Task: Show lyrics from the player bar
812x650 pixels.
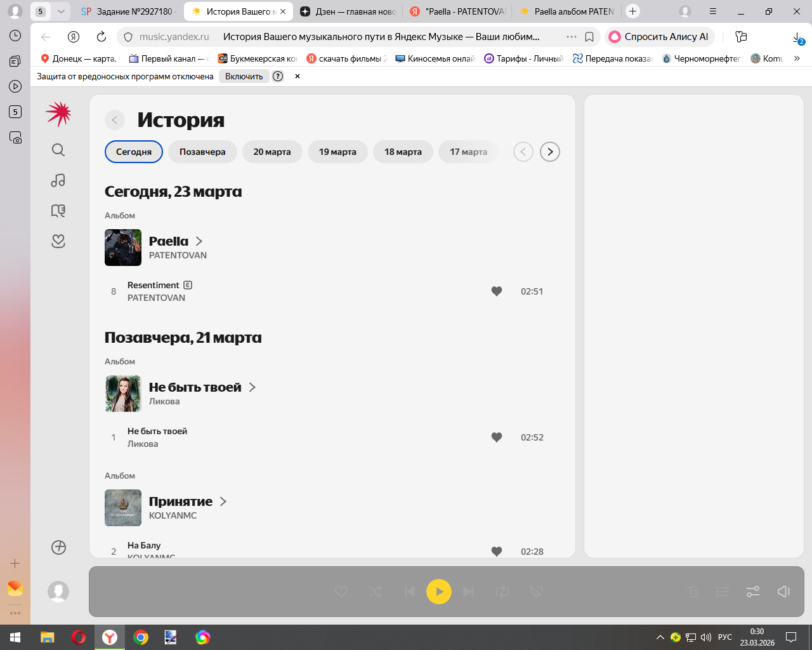Action: pyautogui.click(x=693, y=592)
